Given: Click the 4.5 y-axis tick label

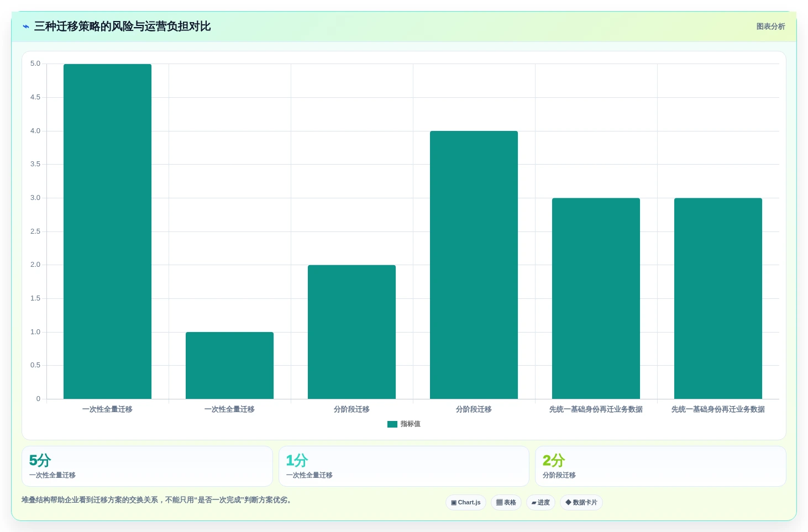Looking at the screenshot, I should 35,97.
